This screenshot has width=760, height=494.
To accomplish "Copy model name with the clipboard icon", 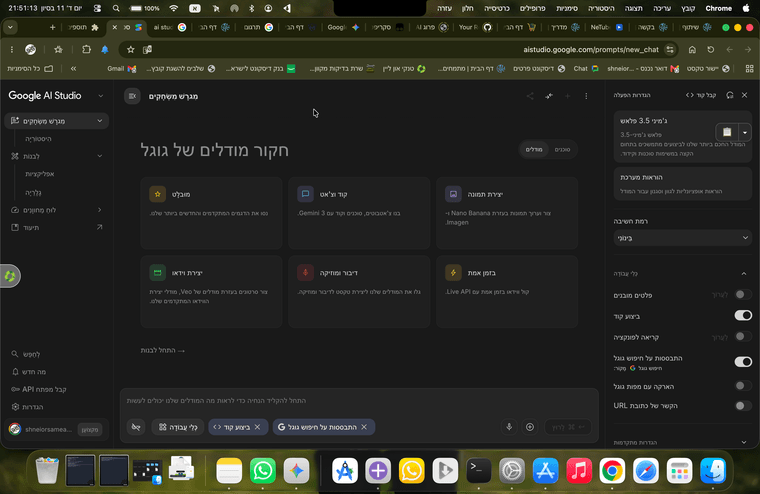I will pyautogui.click(x=727, y=132).
